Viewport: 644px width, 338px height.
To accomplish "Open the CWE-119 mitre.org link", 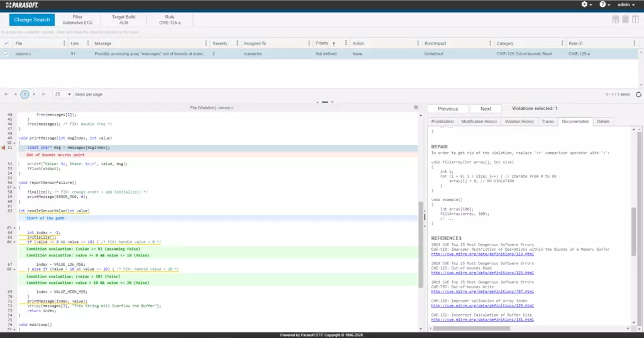I will pyautogui.click(x=482, y=254).
